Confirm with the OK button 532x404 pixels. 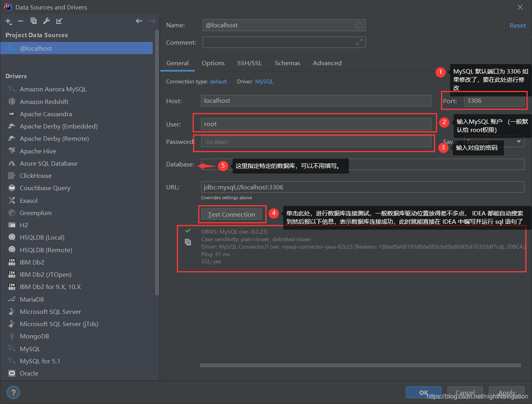[424, 393]
